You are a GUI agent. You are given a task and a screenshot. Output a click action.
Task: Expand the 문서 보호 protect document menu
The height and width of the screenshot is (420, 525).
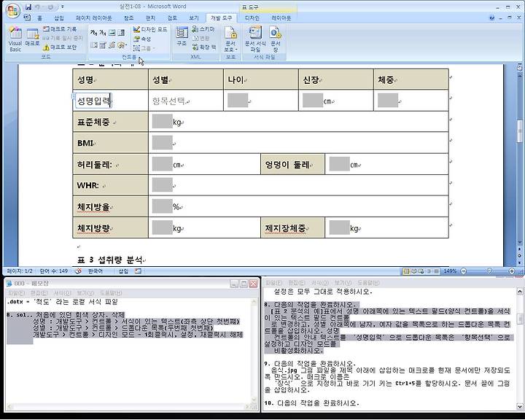pyautogui.click(x=230, y=39)
